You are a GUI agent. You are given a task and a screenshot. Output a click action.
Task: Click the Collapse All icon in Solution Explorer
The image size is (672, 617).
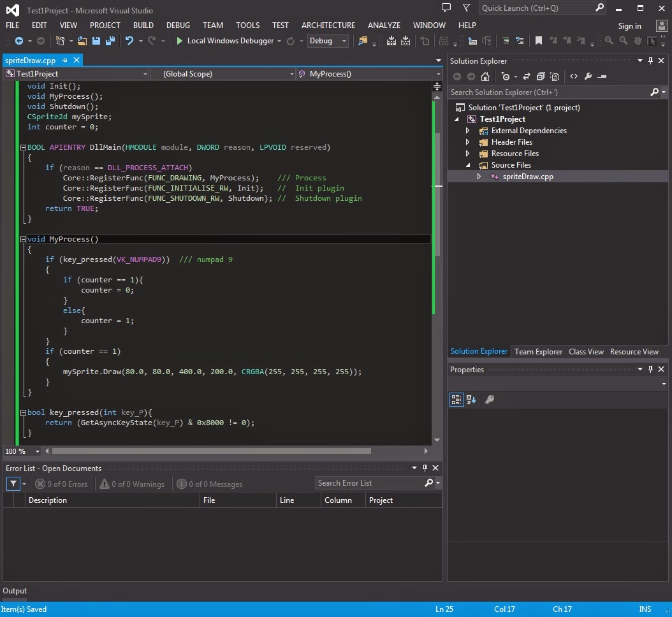(x=541, y=76)
